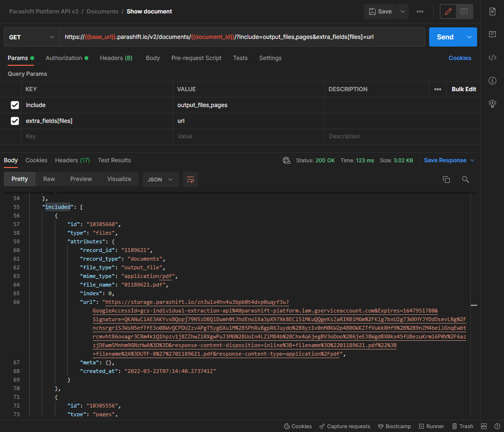Open the request Settings tab
504x432 pixels.
click(270, 58)
